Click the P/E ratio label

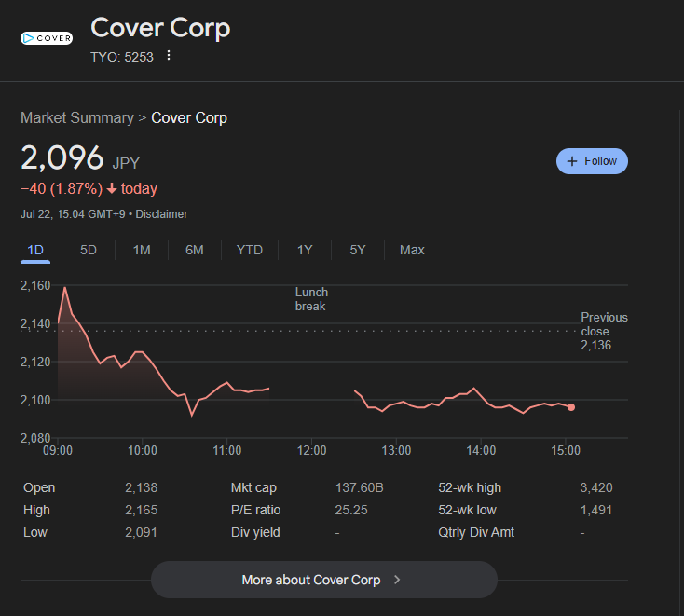click(256, 510)
